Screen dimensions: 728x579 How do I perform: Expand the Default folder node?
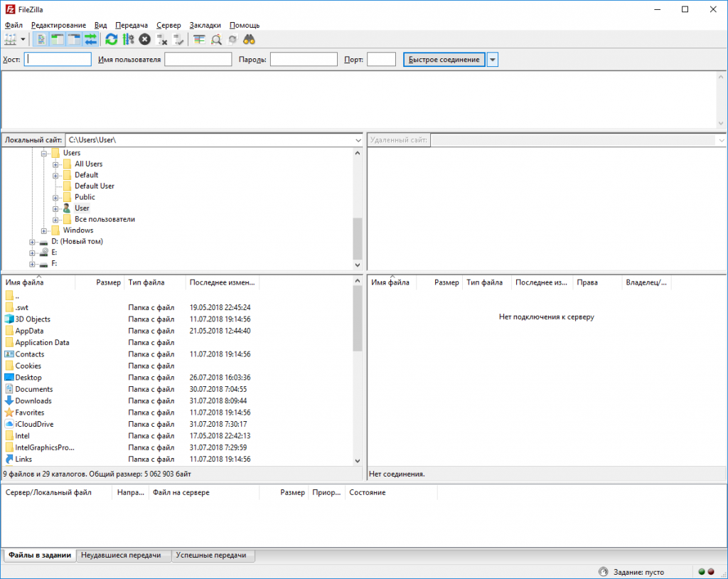[55, 176]
